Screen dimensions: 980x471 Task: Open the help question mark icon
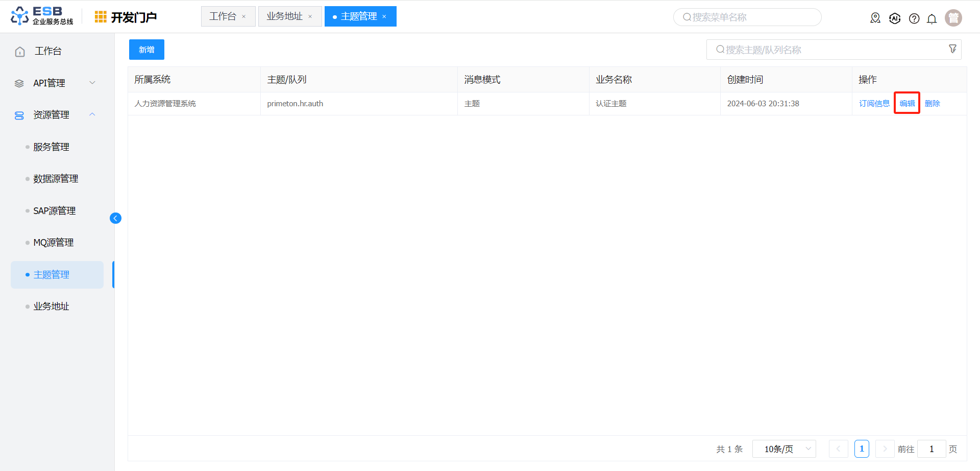tap(914, 18)
